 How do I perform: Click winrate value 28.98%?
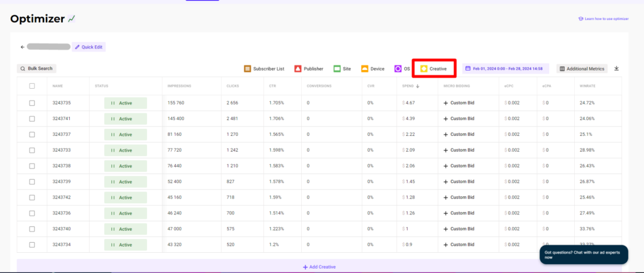click(x=587, y=150)
